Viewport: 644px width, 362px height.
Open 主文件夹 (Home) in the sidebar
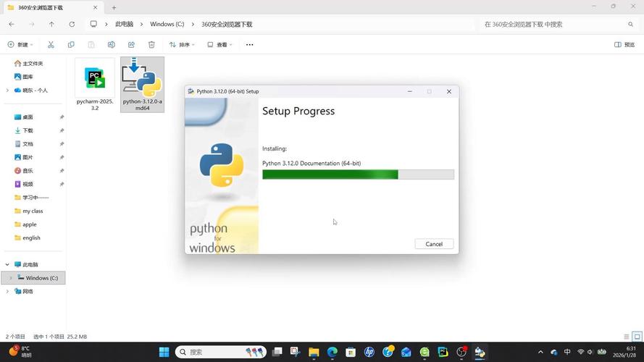coord(28,63)
